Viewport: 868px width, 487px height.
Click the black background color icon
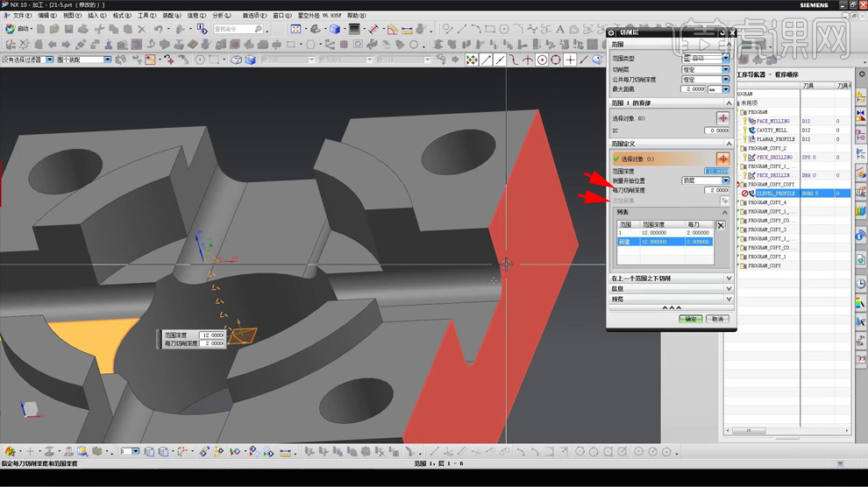(354, 29)
